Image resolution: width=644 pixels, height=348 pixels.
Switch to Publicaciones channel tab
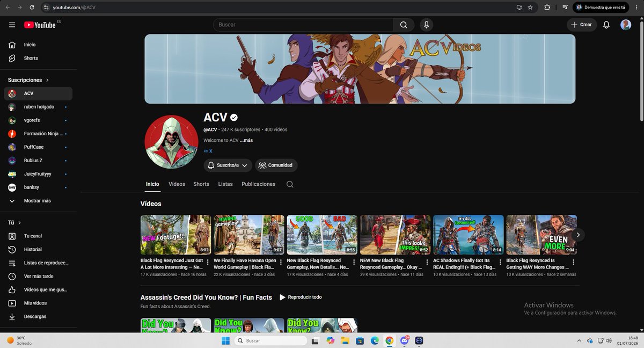pos(258,184)
